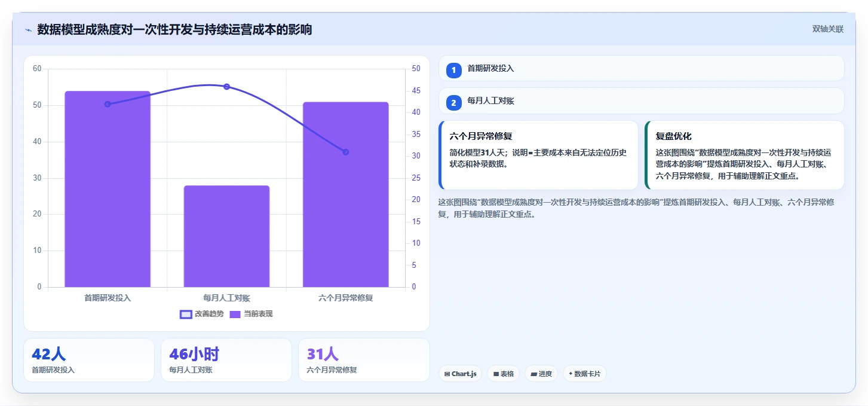Click the 改善趋势 legend color box
868x406 pixels.
point(186,314)
